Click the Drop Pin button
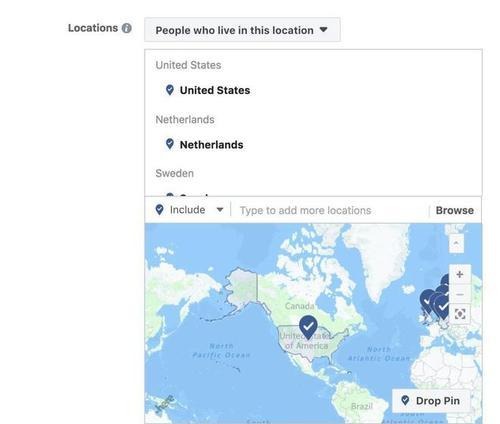500x424 pixels. (x=431, y=400)
